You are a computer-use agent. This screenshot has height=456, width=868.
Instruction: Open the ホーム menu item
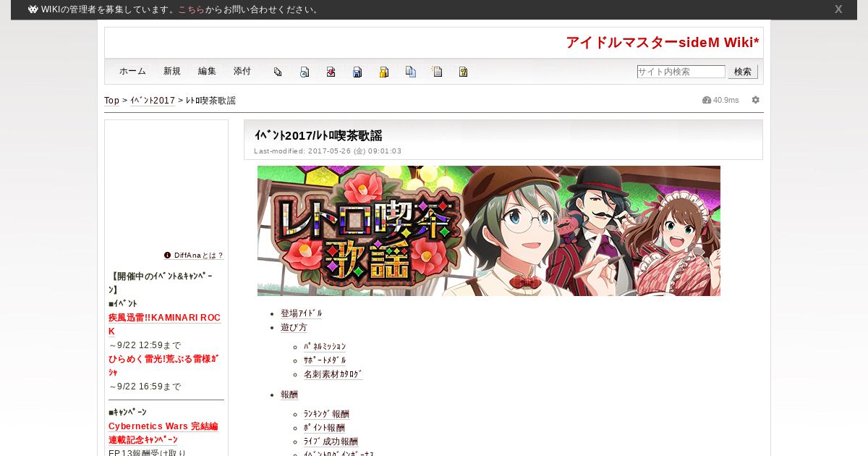pyautogui.click(x=133, y=71)
